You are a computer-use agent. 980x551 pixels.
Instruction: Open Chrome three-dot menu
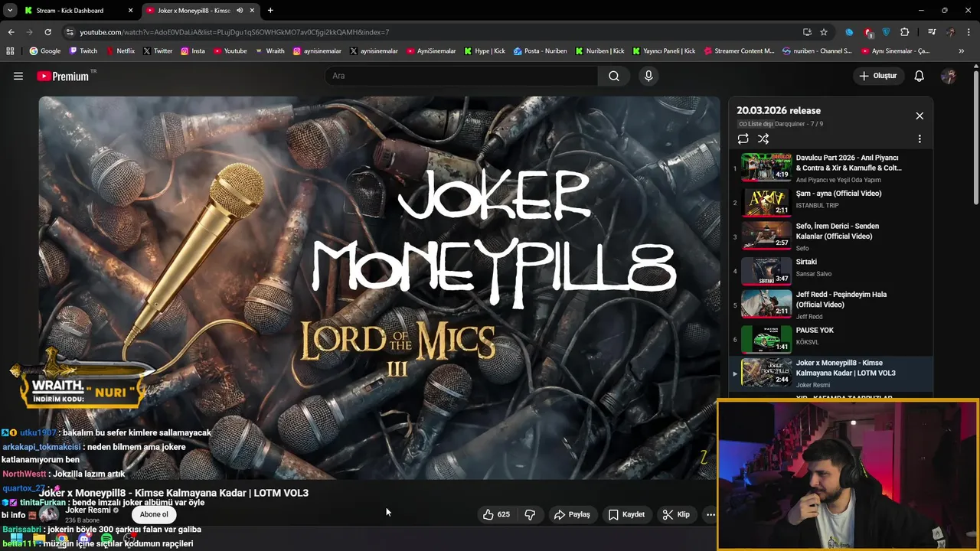point(969,32)
